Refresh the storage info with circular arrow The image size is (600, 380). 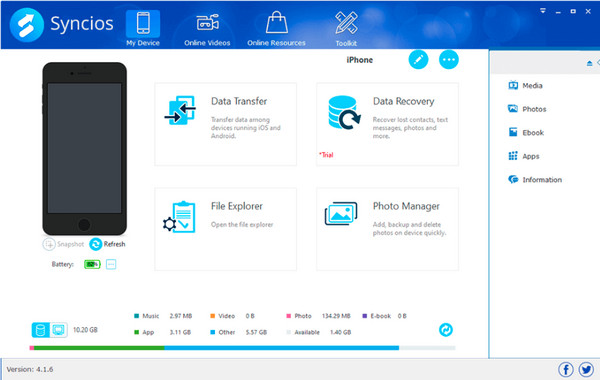point(446,329)
